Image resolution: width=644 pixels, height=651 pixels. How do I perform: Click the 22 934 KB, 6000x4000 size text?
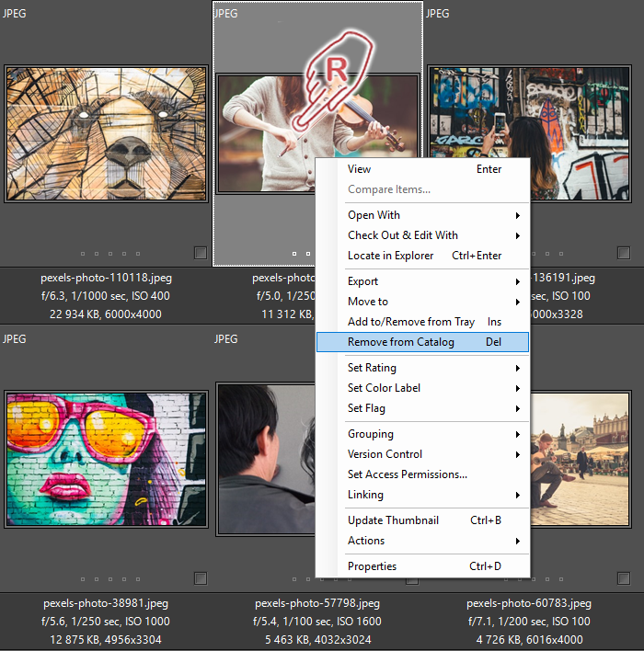(106, 314)
